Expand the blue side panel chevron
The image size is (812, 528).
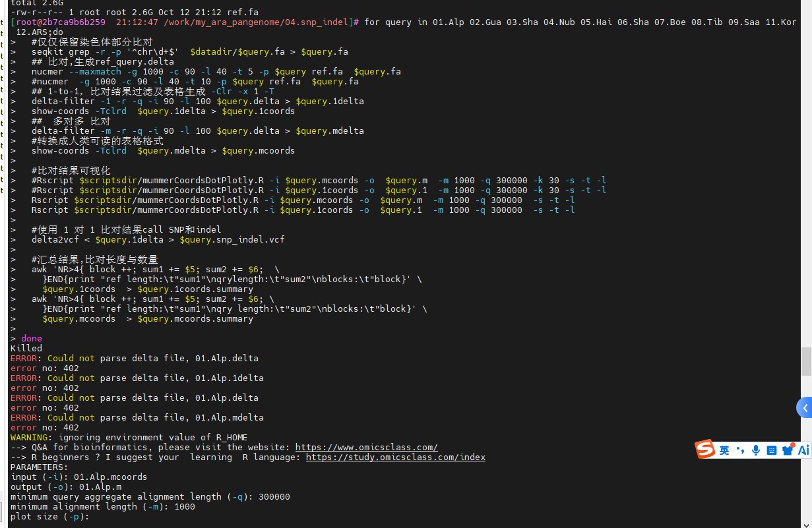tap(804, 408)
